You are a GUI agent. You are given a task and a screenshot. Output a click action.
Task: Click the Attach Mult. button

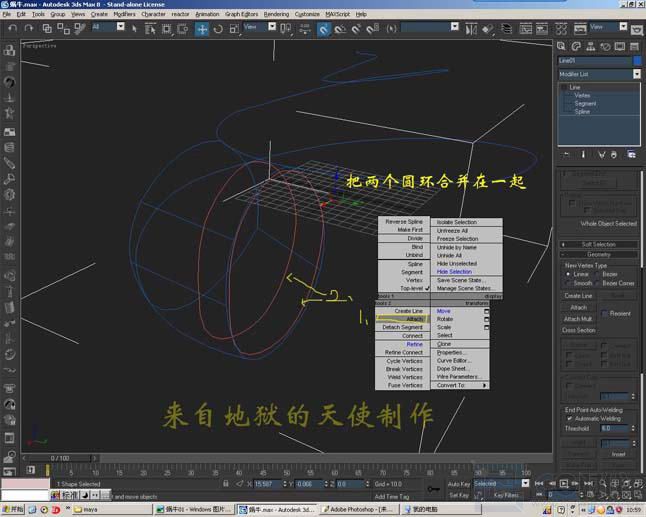coord(578,319)
